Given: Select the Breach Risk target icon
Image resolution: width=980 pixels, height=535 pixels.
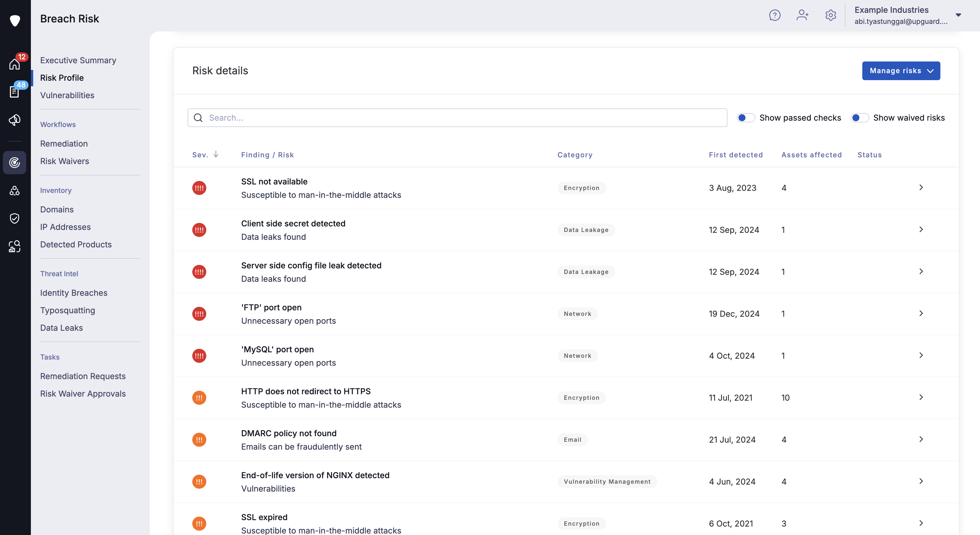Looking at the screenshot, I should click(x=15, y=163).
